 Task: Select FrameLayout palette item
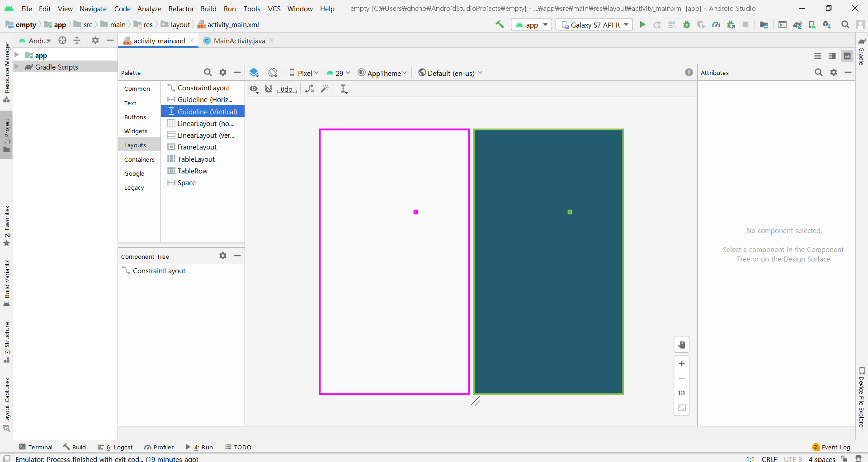tap(203, 147)
